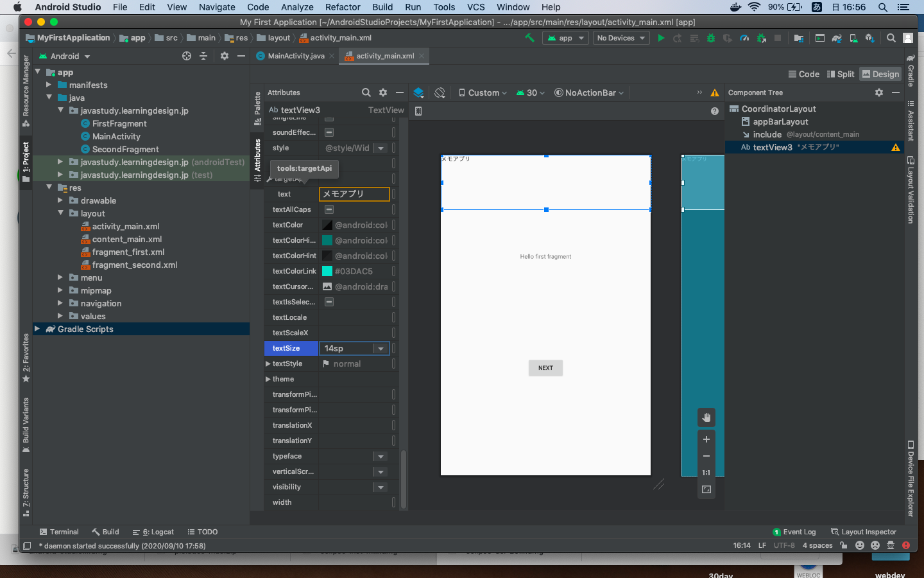The image size is (924, 578).
Task: Open the Profiler gauge icon
Action: click(744, 38)
